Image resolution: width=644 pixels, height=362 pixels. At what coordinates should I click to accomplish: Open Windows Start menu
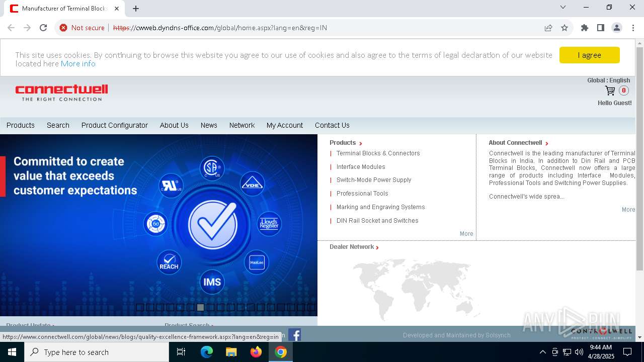[x=12, y=352]
